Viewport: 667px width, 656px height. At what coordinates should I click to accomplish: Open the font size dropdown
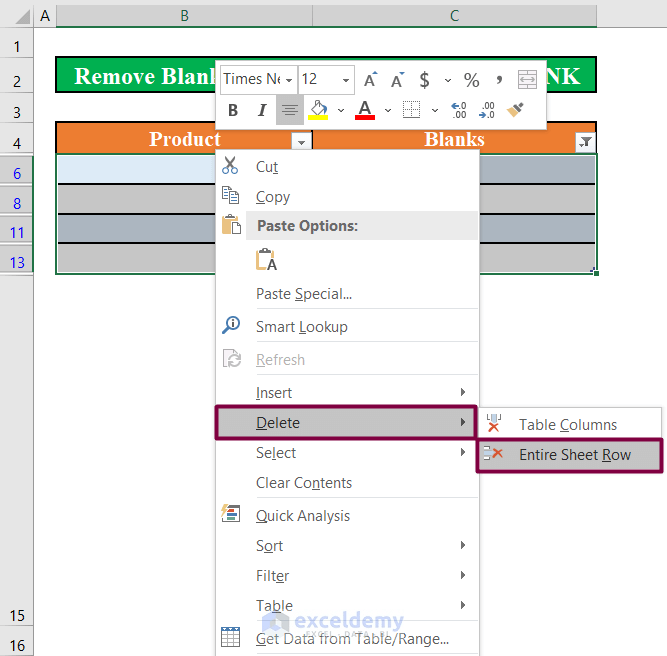click(x=346, y=80)
